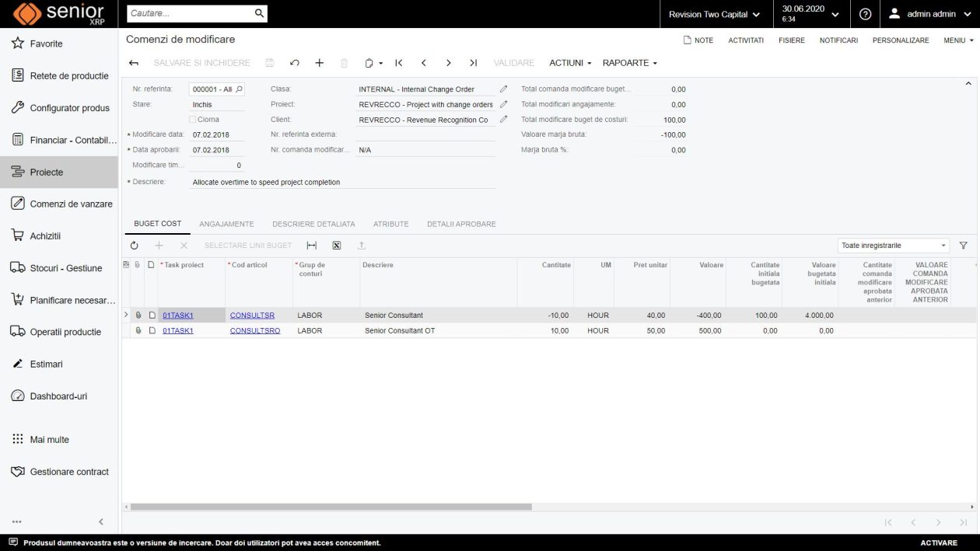Click the ACTIVARE button in the status bar

(x=938, y=542)
